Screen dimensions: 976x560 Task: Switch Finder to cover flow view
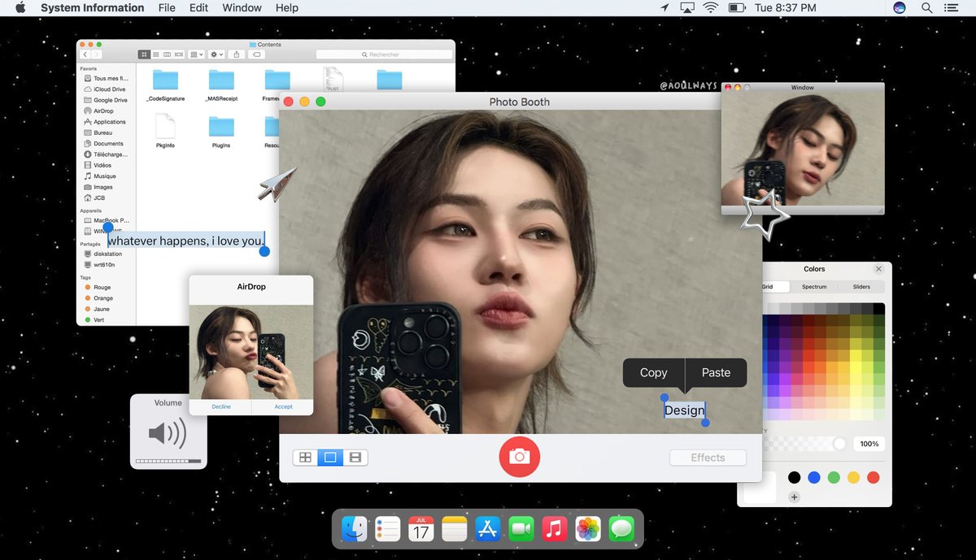[179, 54]
